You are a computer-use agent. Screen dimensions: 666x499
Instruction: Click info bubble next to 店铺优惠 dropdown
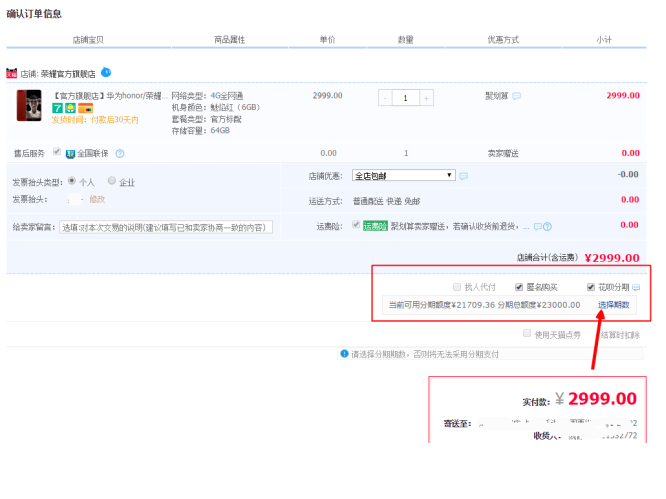464,176
